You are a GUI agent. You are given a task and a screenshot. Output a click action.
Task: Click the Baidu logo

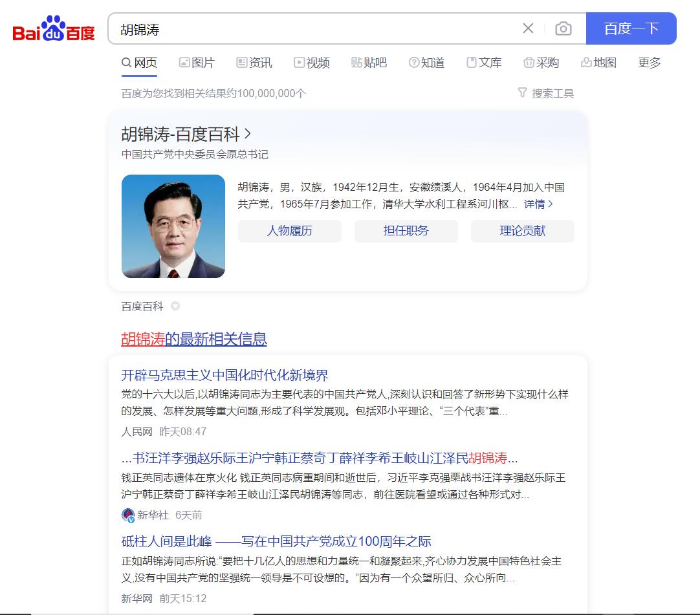[54, 28]
